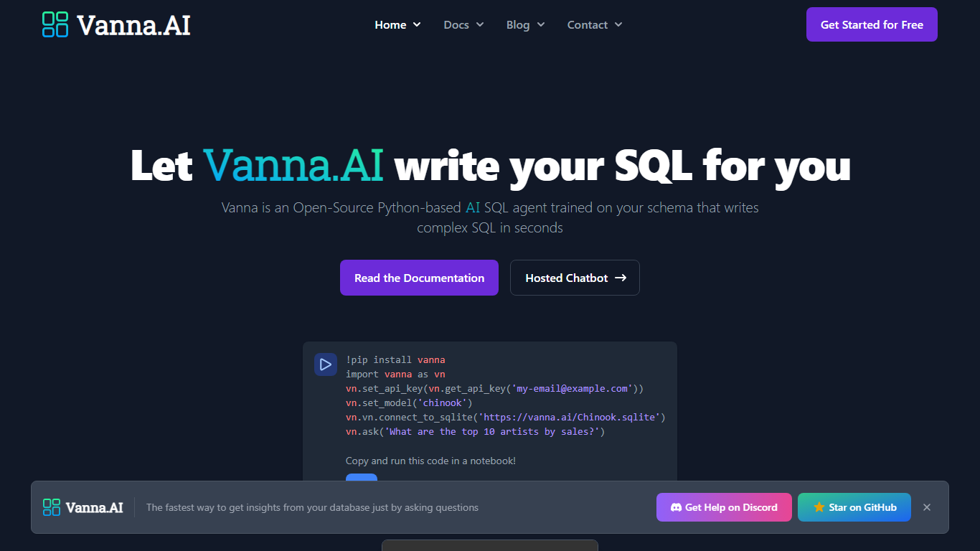The height and width of the screenshot is (551, 980).
Task: Open the Home menu item
Action: point(390,25)
